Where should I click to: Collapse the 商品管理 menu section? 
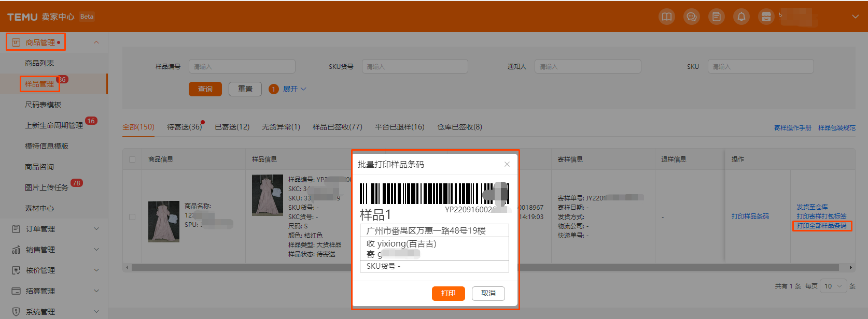pyautogui.click(x=96, y=42)
